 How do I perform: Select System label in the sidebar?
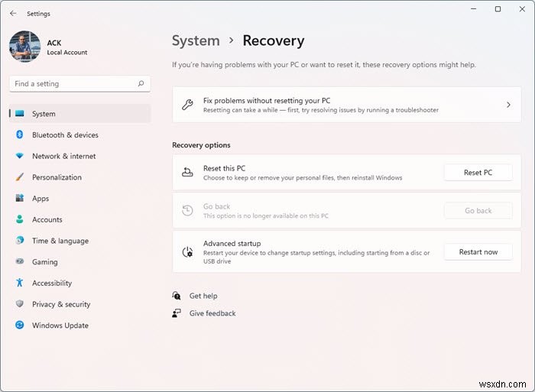pyautogui.click(x=44, y=114)
